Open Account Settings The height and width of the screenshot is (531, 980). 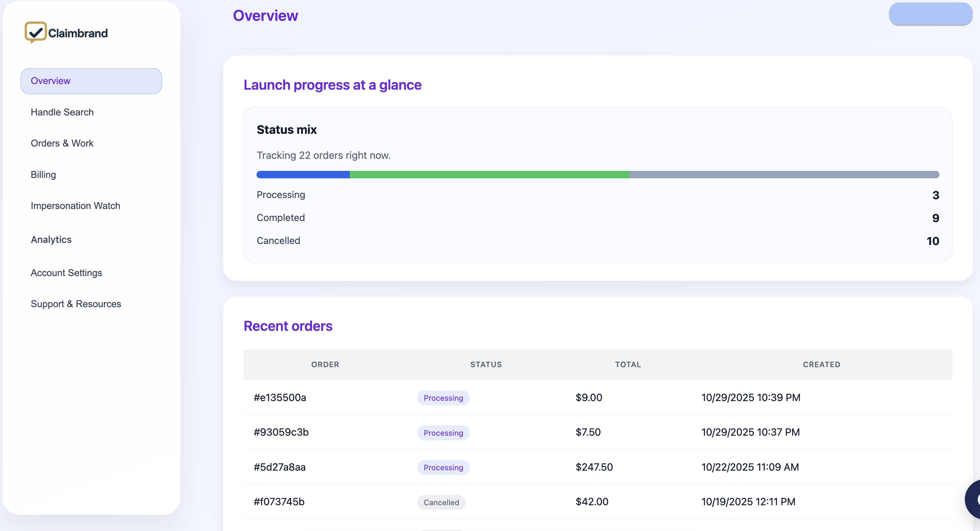pos(66,273)
